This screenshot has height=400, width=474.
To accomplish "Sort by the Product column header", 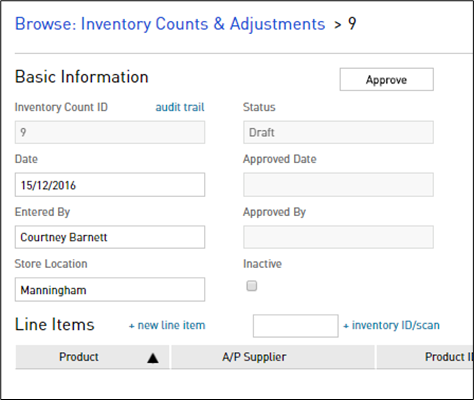I will pos(92,357).
